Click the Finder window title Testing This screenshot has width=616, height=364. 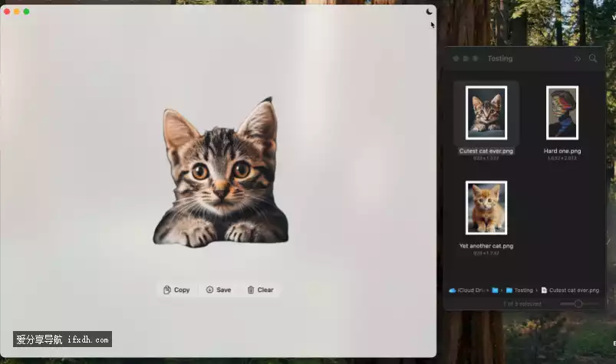point(500,58)
